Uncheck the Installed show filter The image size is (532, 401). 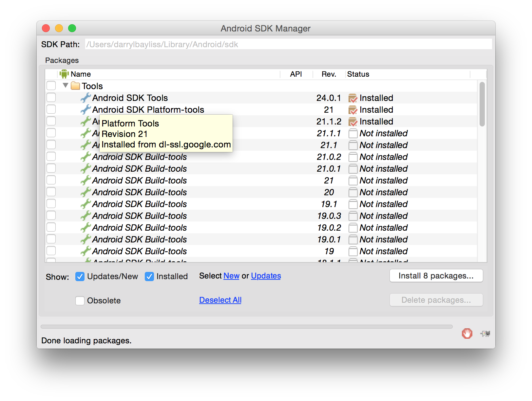click(149, 277)
